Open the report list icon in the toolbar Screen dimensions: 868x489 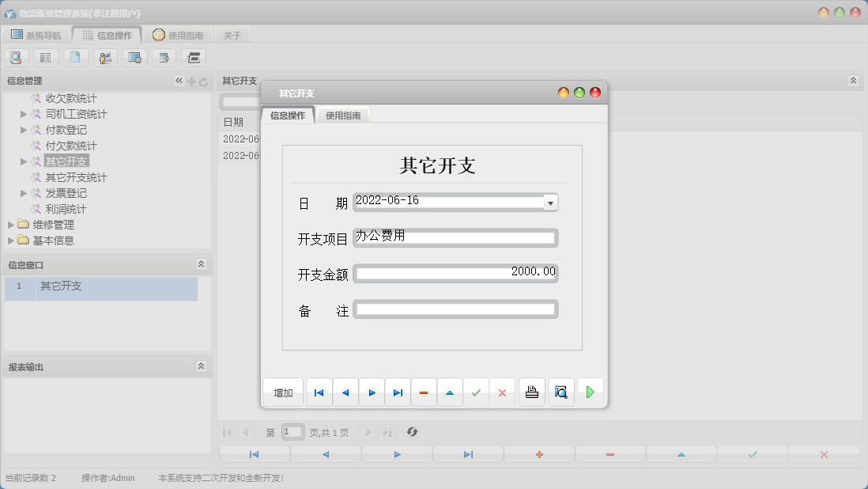pyautogui.click(x=46, y=57)
